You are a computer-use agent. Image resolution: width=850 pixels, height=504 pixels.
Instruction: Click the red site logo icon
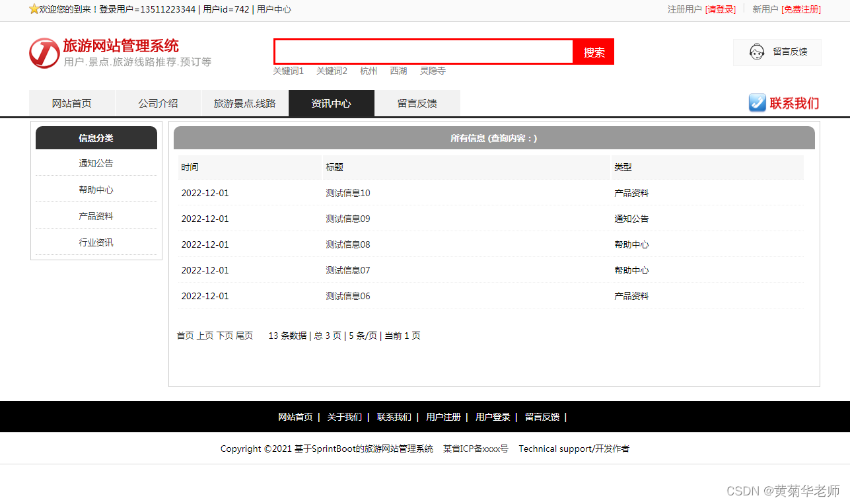[44, 53]
